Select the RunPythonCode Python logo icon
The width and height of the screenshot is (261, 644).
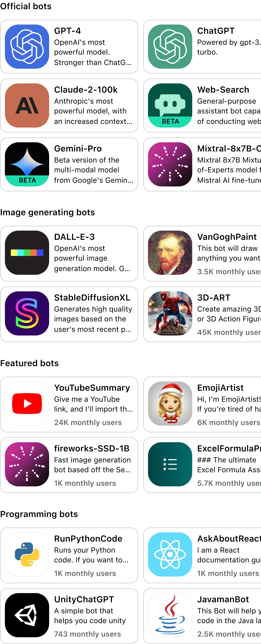tap(27, 554)
